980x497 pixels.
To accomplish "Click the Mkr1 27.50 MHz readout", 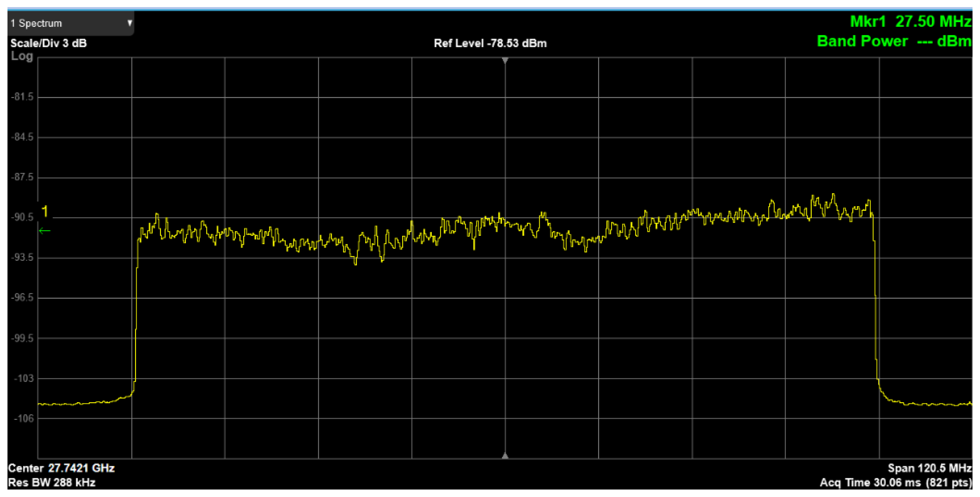I will 910,21.
